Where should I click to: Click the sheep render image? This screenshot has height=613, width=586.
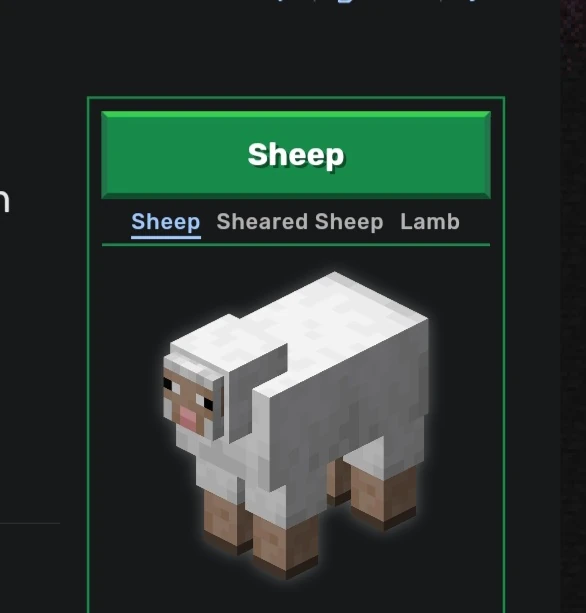coord(296,425)
